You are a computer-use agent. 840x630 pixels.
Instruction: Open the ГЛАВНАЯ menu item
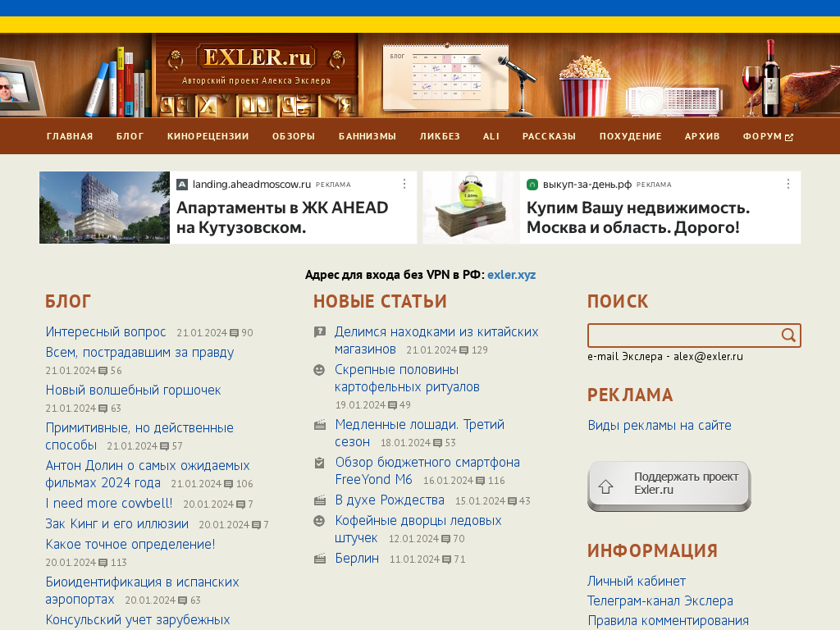tap(70, 136)
